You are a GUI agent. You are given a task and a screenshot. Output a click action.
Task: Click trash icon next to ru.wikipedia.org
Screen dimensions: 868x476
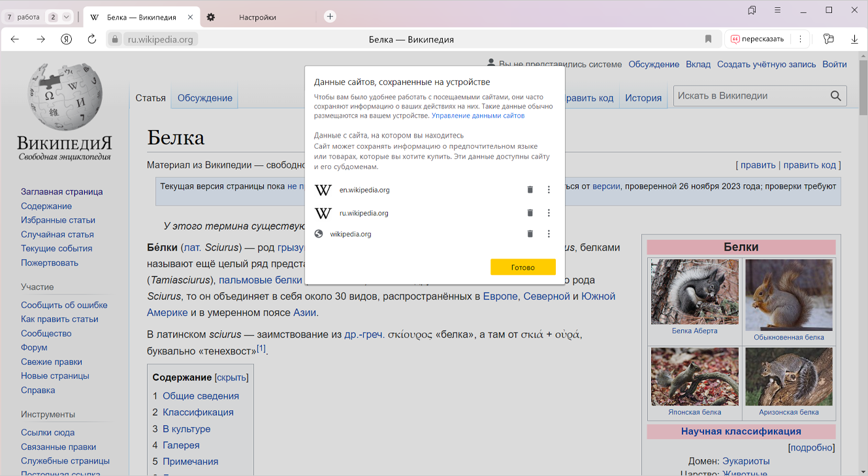(x=530, y=213)
